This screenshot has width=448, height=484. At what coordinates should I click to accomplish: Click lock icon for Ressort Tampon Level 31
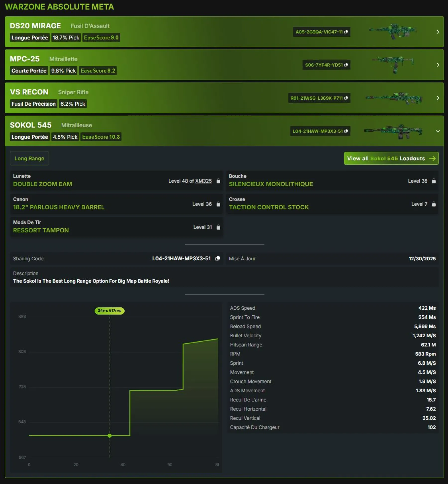pyautogui.click(x=218, y=227)
